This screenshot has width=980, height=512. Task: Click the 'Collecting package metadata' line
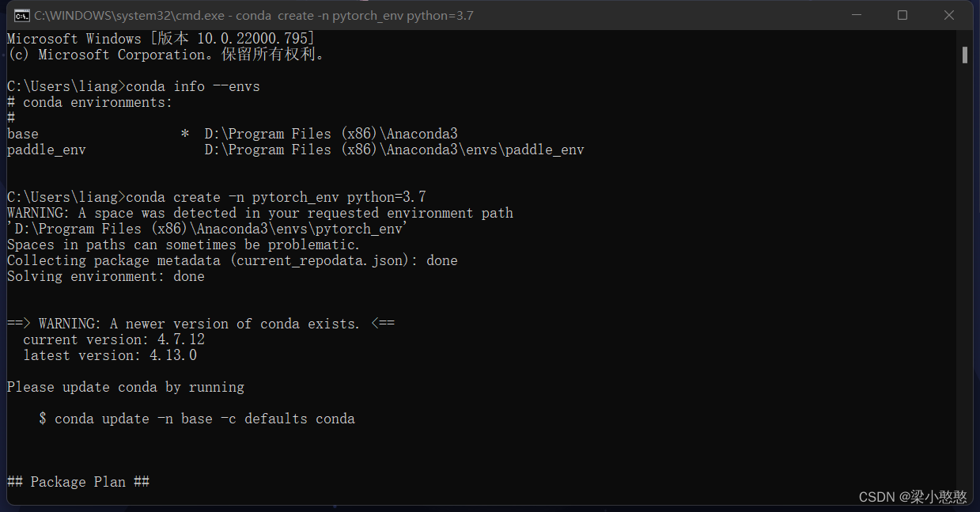(x=232, y=260)
